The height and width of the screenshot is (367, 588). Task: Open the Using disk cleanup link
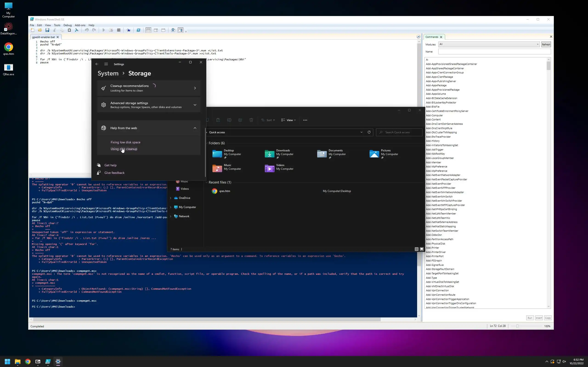[x=124, y=149]
